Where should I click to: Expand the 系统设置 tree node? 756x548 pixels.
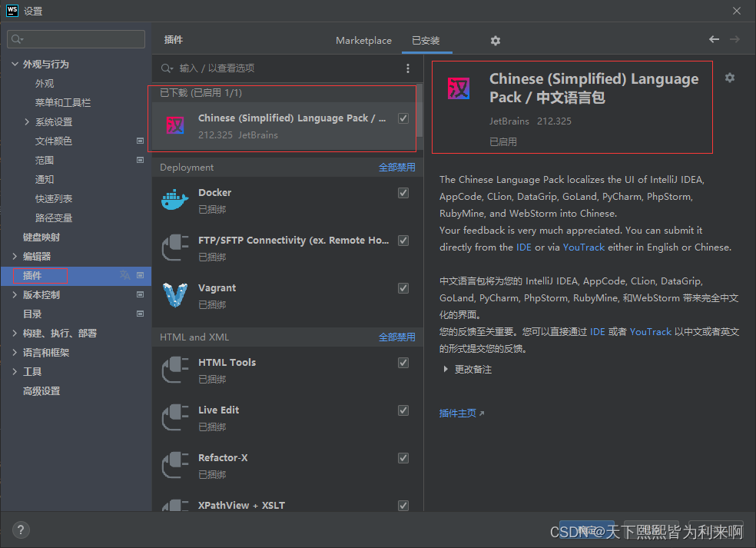[27, 121]
